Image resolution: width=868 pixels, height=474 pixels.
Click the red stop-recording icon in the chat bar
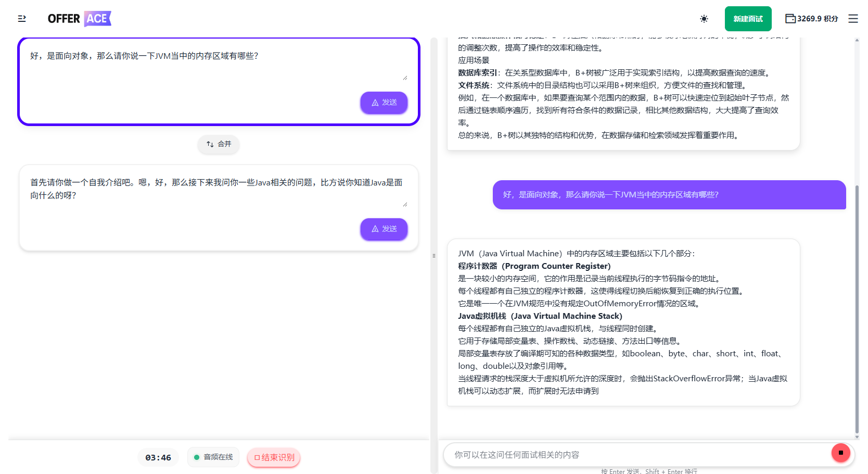click(840, 453)
